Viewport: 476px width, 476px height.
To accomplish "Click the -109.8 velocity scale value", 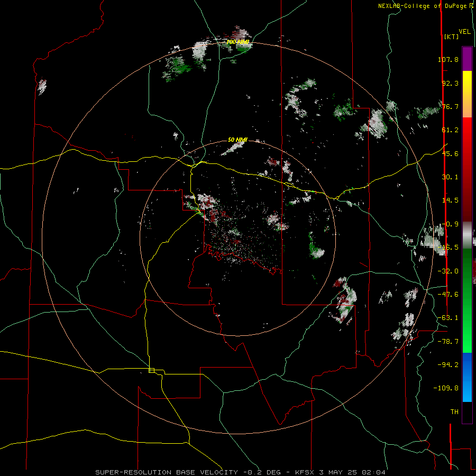I will pyautogui.click(x=446, y=388).
